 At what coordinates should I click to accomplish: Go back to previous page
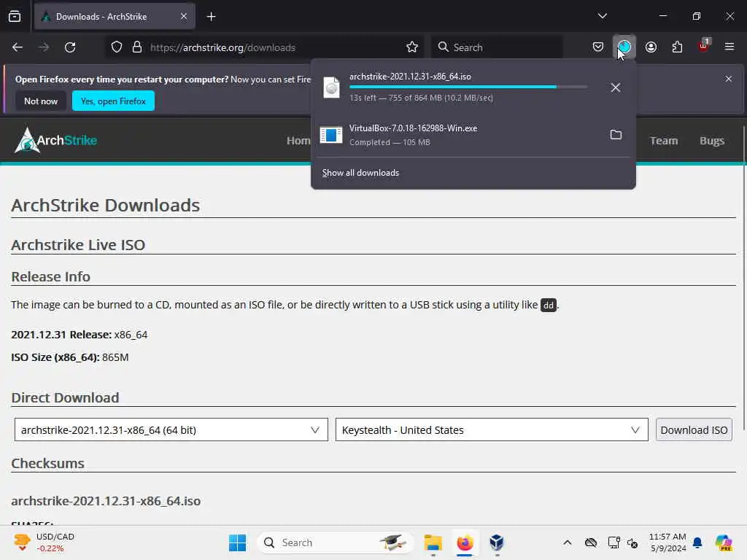pos(18,47)
